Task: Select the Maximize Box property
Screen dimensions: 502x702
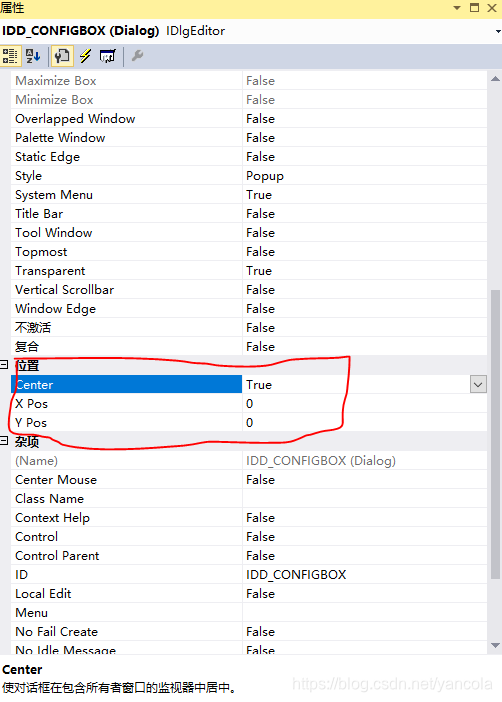Action: [126, 81]
